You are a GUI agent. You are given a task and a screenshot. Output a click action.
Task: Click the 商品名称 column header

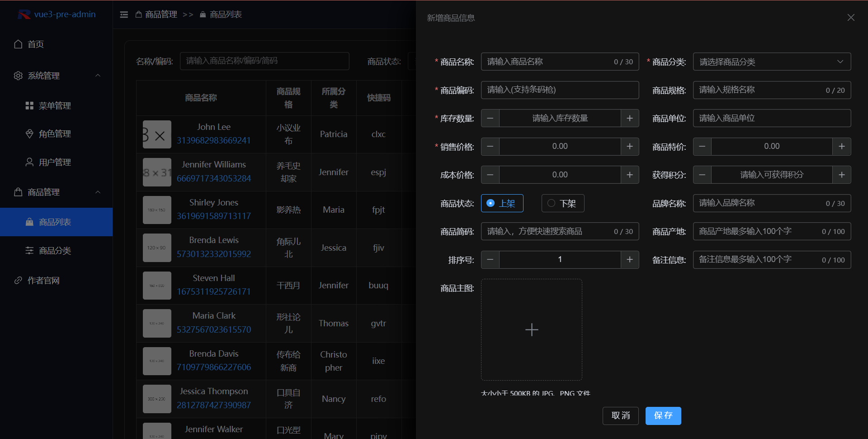(201, 98)
